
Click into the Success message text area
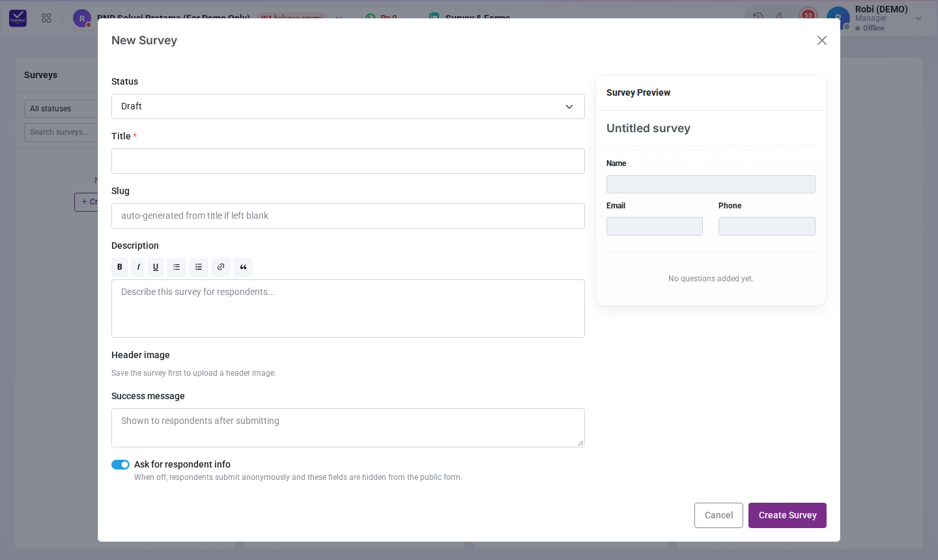point(348,428)
